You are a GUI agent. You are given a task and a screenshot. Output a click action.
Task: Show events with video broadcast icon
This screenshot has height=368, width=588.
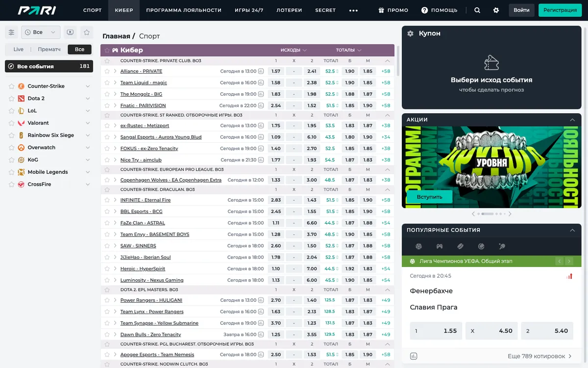tap(70, 32)
